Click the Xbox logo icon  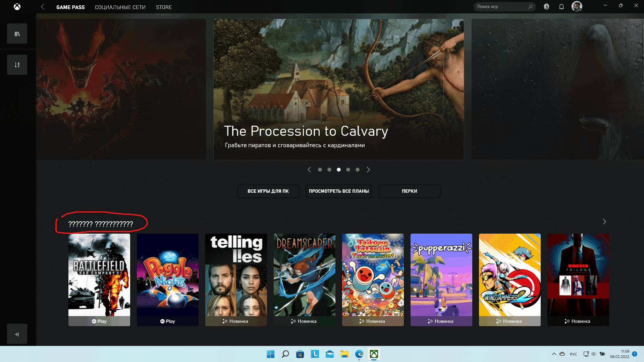pyautogui.click(x=17, y=7)
